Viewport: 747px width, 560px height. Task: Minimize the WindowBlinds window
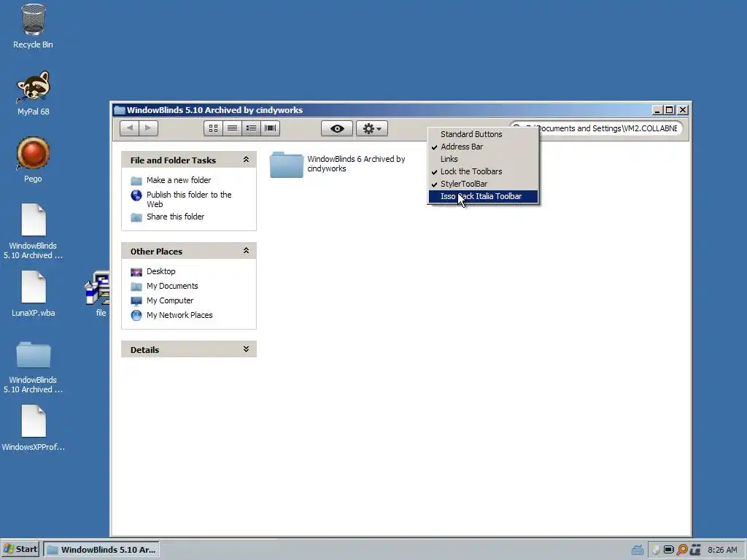click(x=657, y=110)
